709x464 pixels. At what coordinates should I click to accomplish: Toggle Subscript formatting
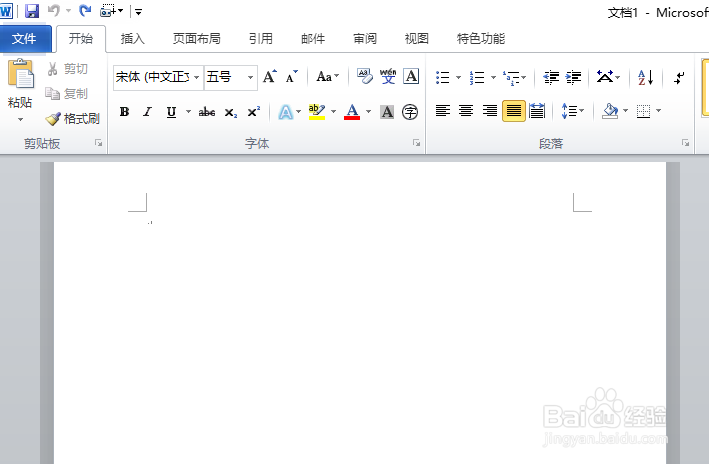[x=231, y=113]
